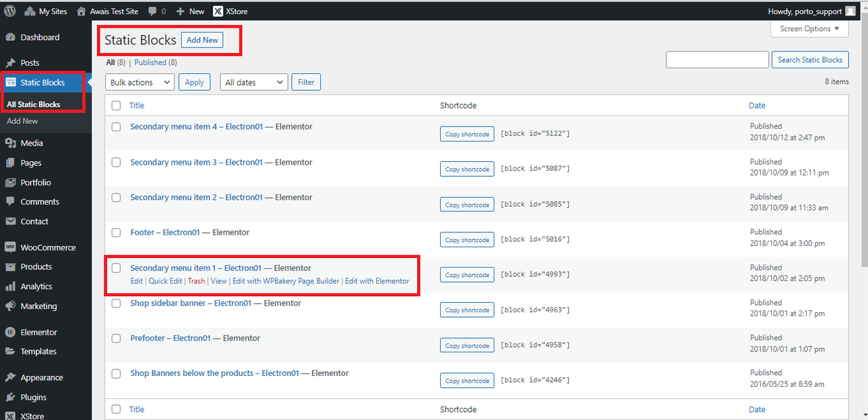Check Shop Banners below the products checkbox

116,373
